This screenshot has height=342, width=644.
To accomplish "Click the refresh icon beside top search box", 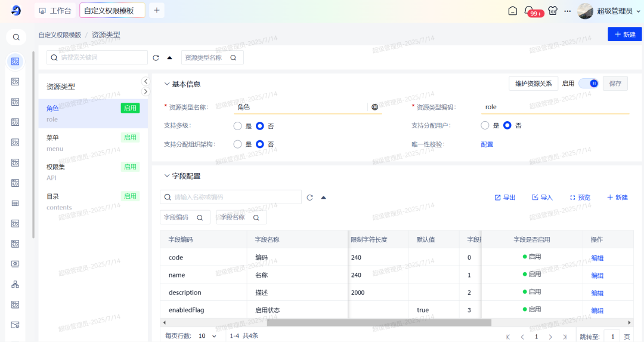I will click(x=156, y=58).
